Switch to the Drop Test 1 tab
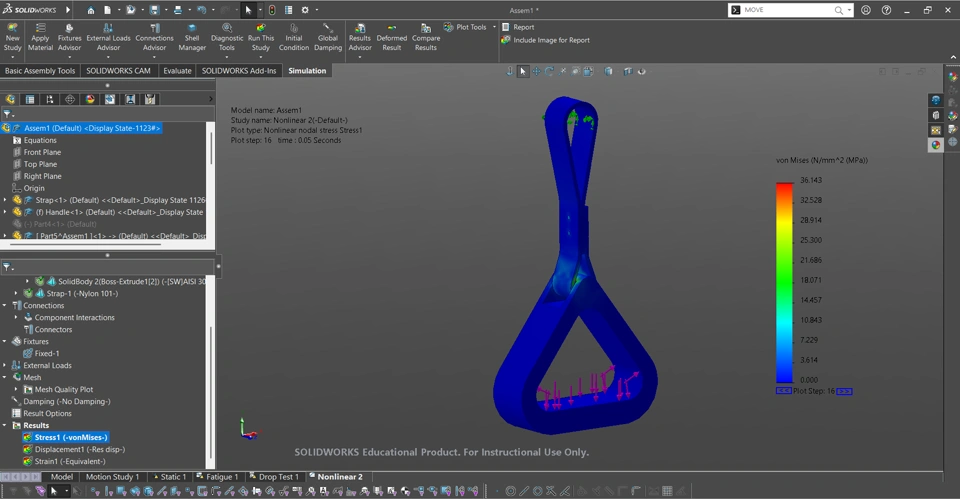Image resolution: width=960 pixels, height=499 pixels. pos(275,477)
